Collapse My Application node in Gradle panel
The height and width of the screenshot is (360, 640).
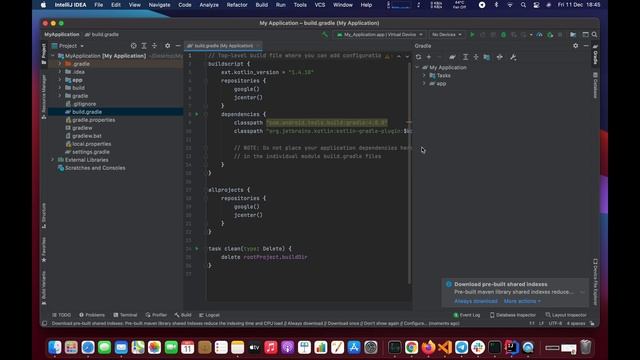click(x=418, y=67)
